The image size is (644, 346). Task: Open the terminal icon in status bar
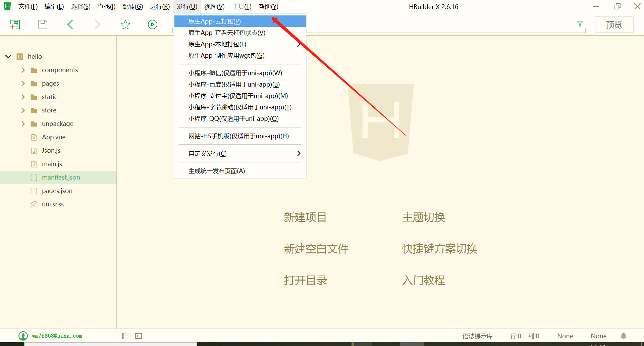[139, 336]
